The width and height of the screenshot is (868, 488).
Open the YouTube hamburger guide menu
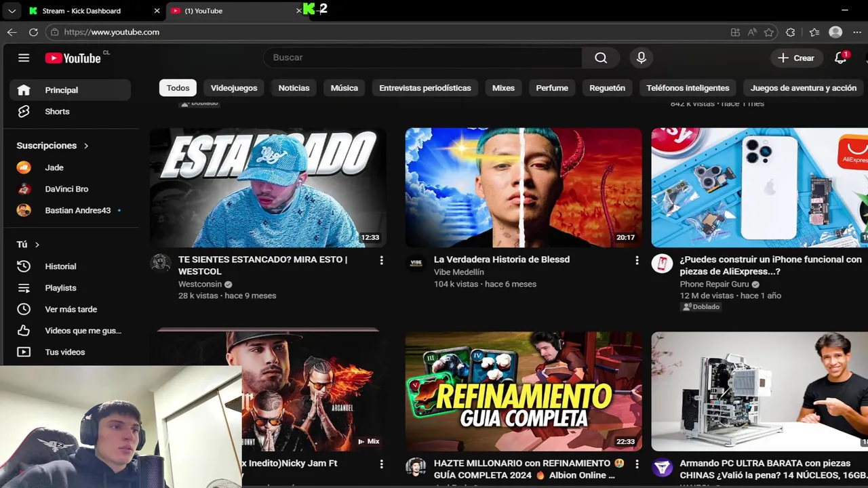24,58
